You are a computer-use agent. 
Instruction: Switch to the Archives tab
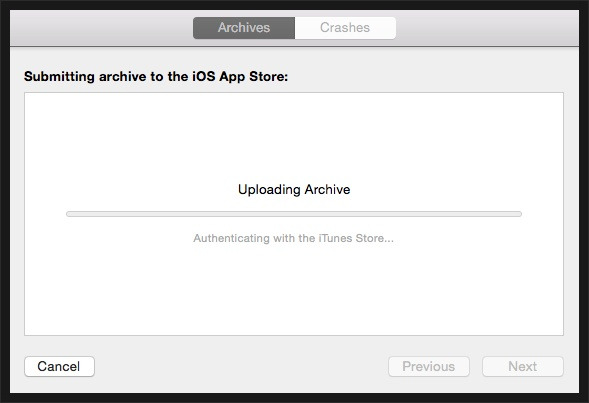(x=244, y=28)
